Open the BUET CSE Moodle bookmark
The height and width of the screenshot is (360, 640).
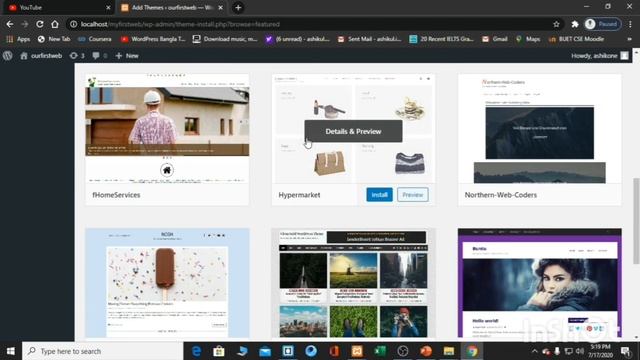pyautogui.click(x=576, y=39)
